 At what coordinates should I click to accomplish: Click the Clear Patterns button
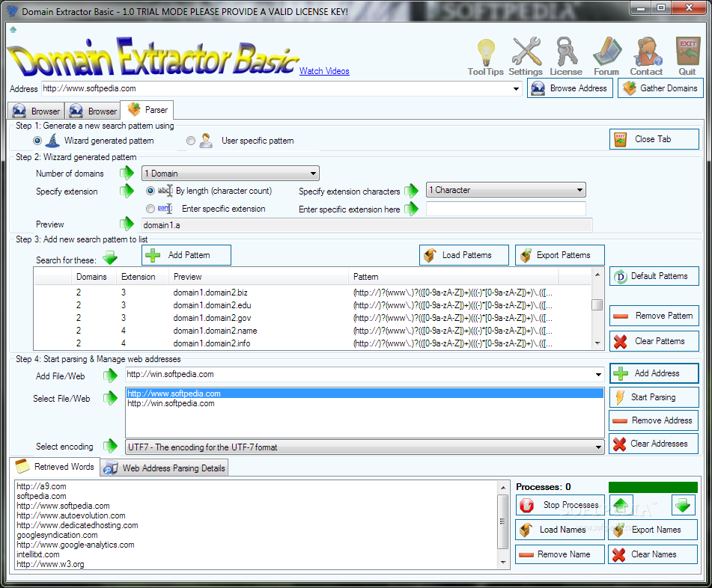(654, 341)
